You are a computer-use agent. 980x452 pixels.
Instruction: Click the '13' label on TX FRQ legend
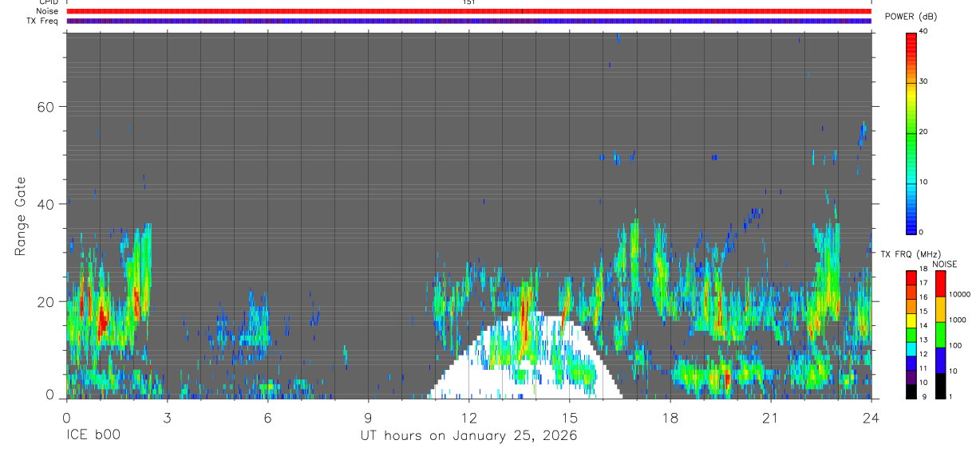(x=923, y=340)
